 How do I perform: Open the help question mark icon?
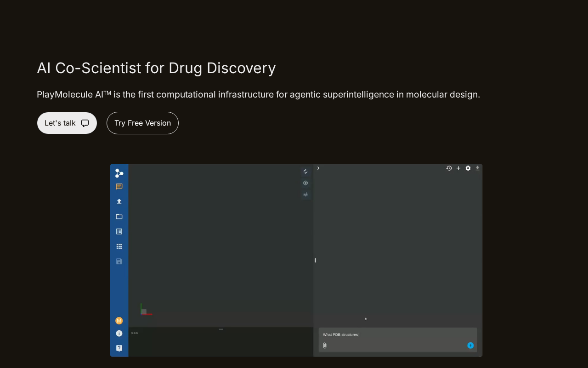[x=119, y=348]
